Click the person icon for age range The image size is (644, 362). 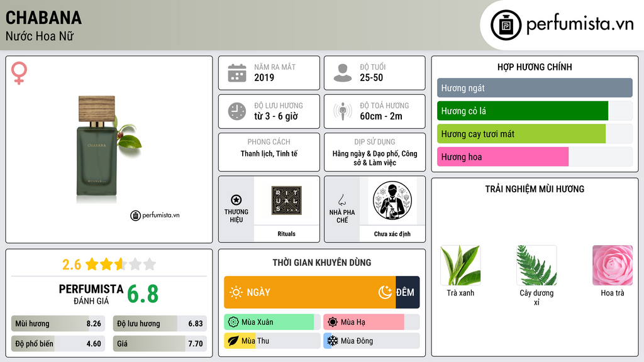(343, 73)
